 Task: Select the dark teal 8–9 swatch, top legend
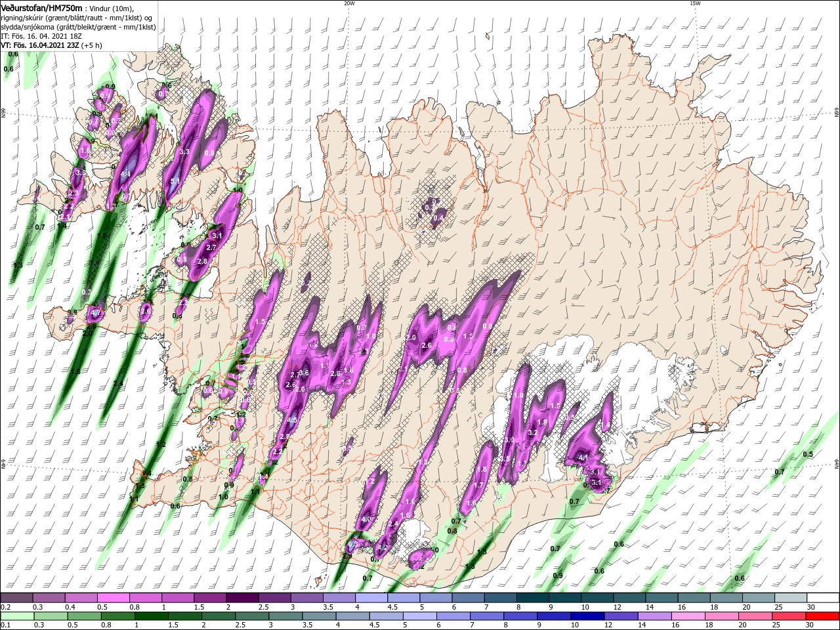(x=532, y=598)
